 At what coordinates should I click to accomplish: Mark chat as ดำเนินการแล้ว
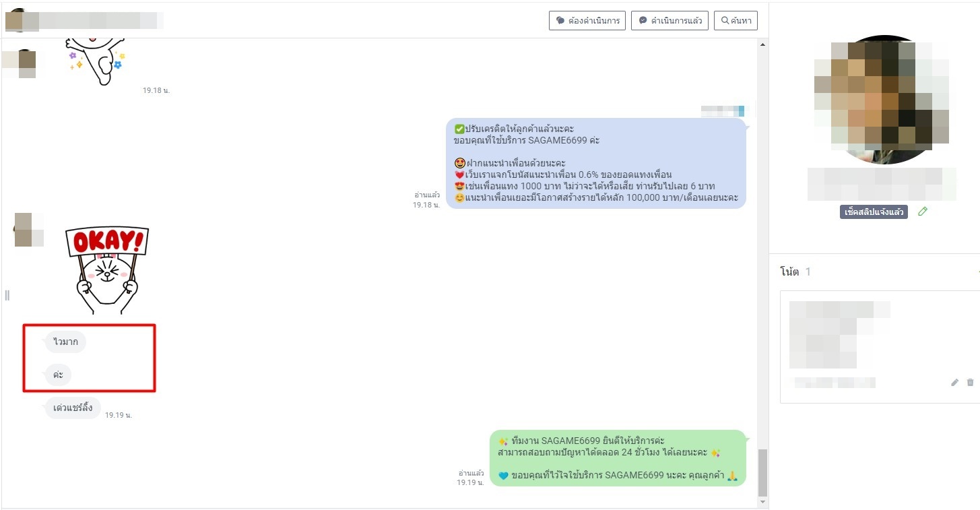(669, 21)
